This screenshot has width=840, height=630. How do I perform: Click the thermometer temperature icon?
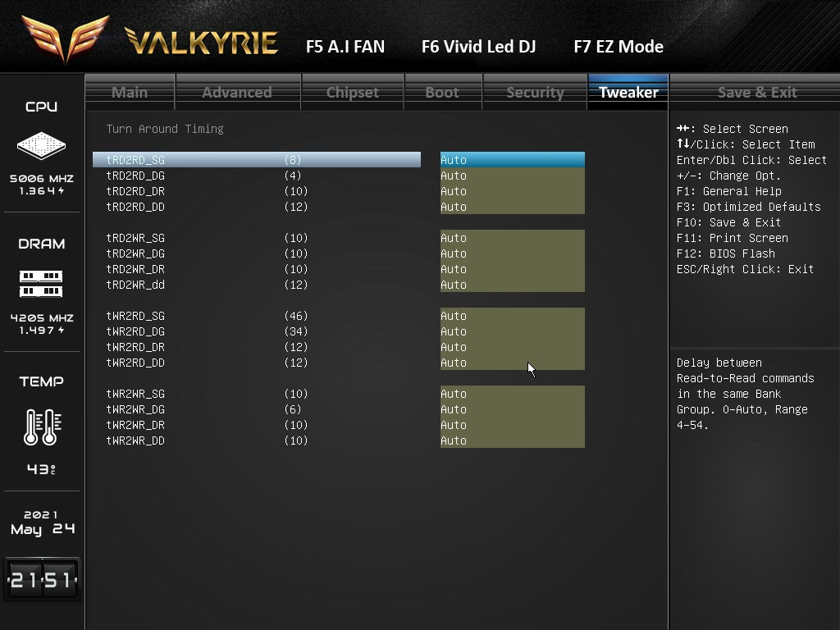tap(41, 427)
